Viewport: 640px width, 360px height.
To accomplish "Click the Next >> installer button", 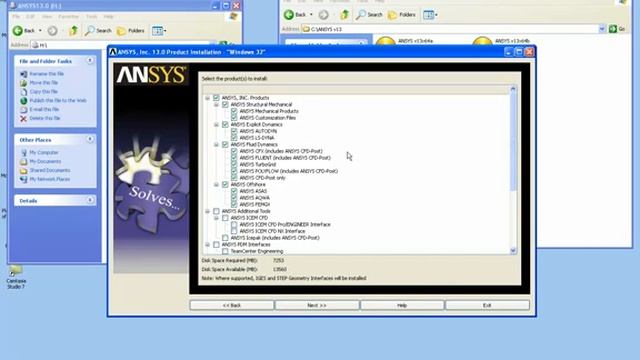I will 317,305.
